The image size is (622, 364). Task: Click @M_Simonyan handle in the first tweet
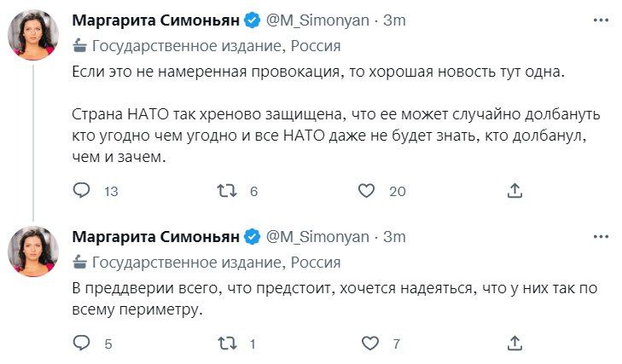click(x=318, y=20)
